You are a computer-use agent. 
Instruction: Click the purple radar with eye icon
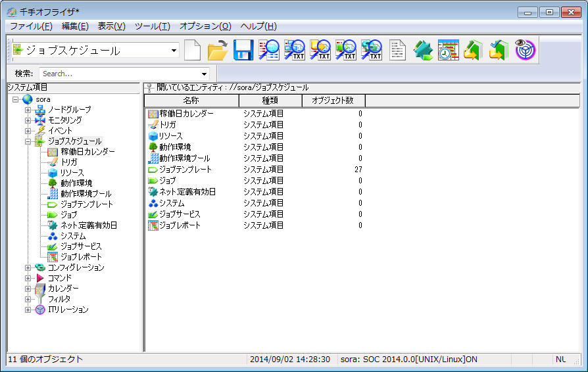tap(525, 50)
